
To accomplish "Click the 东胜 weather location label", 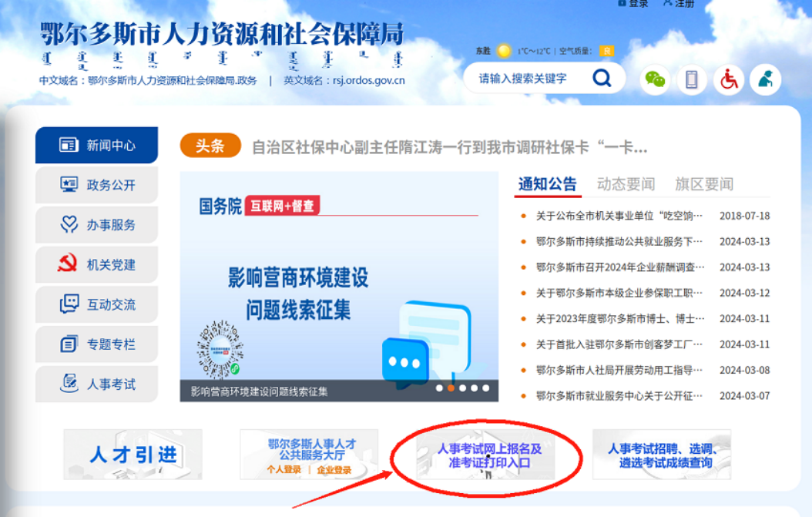I will (x=483, y=51).
